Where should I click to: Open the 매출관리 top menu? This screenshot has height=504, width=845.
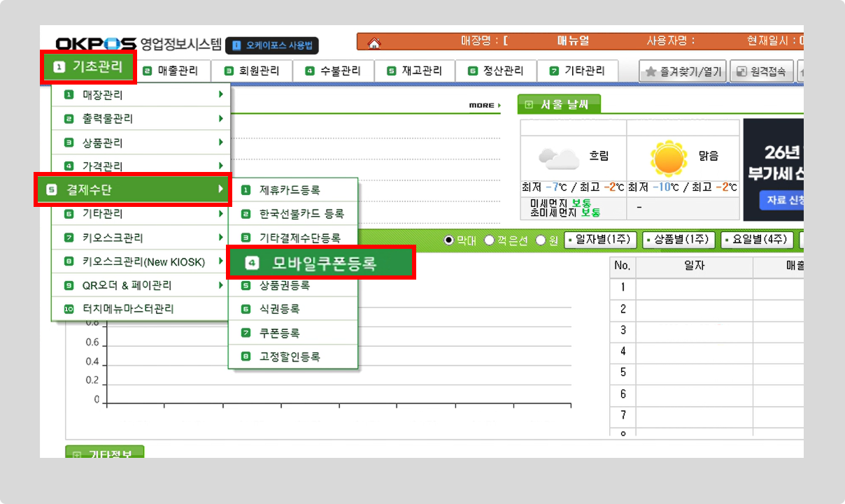point(171,71)
